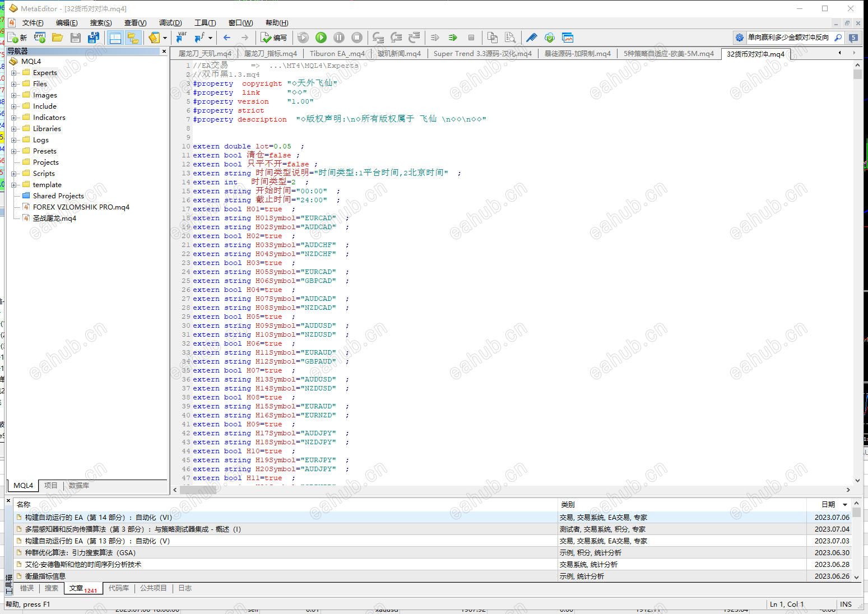Switch to the Tiburon EA_.mq4 tab
Screen dimensions: 868x614
pyautogui.click(x=337, y=54)
